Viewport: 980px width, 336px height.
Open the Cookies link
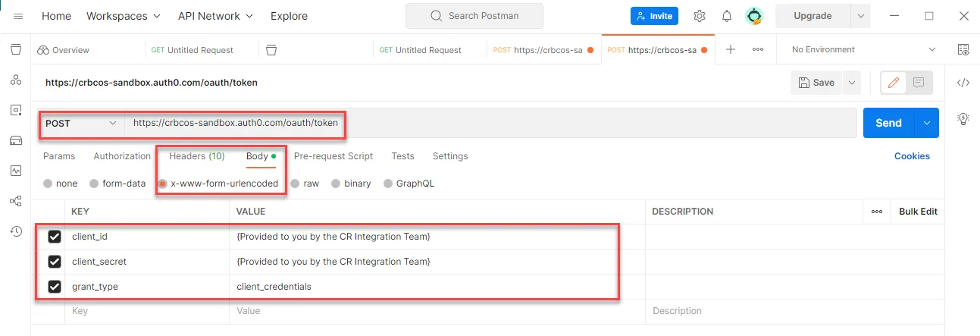[912, 156]
